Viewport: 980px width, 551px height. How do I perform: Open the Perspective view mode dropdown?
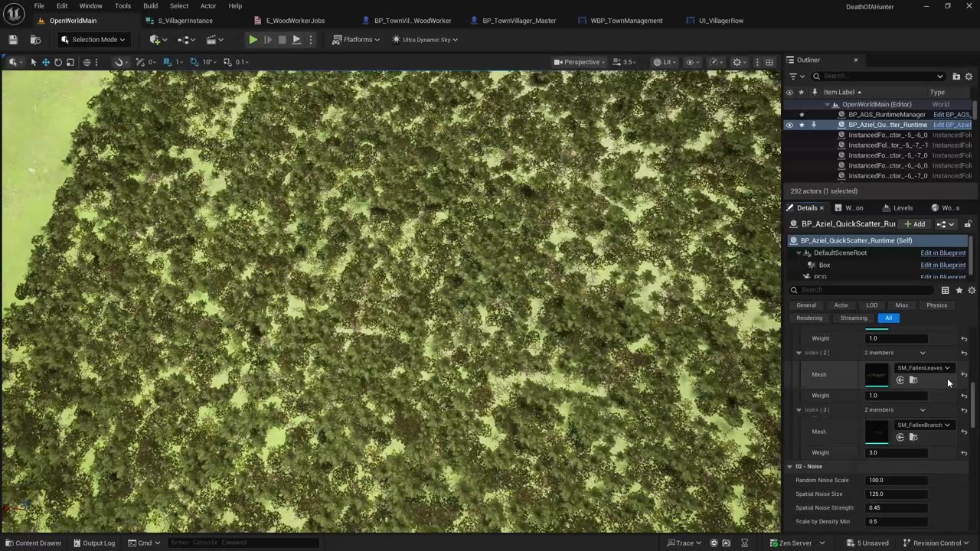580,62
